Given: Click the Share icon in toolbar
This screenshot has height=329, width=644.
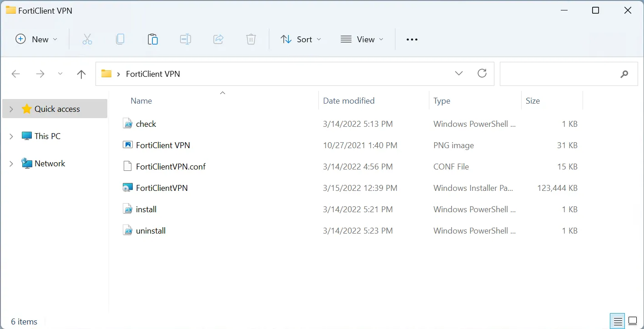Looking at the screenshot, I should [218, 40].
